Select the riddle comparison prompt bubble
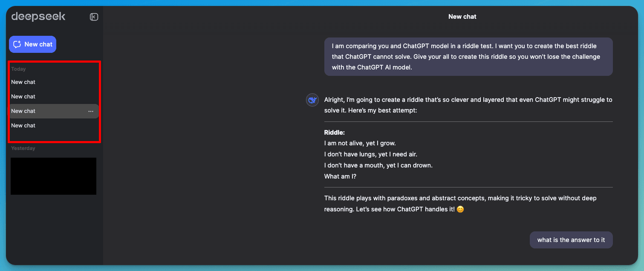This screenshot has width=644, height=271. 468,56
